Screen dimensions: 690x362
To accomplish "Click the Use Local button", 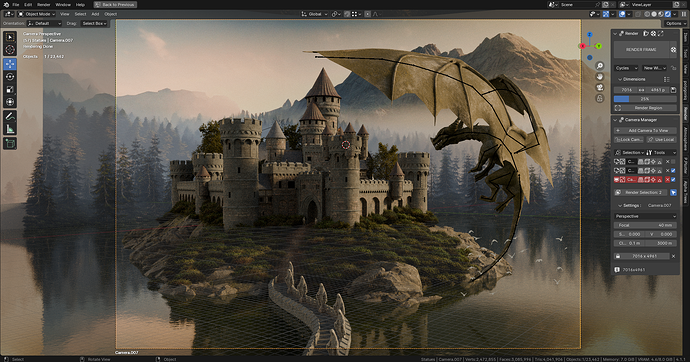I will [661, 139].
